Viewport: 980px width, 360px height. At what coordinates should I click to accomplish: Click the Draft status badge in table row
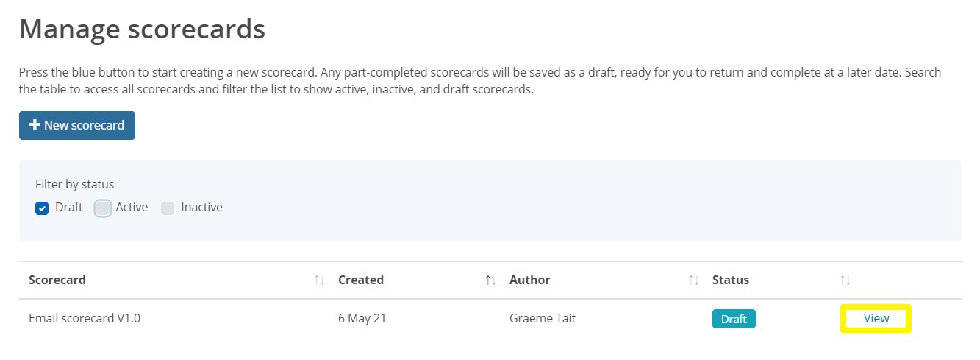point(734,319)
